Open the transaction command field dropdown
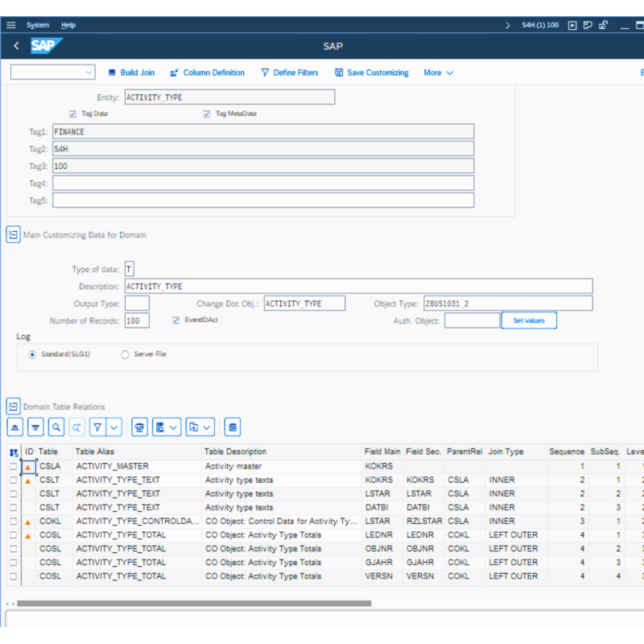This screenshot has width=644, height=644. coord(89,72)
